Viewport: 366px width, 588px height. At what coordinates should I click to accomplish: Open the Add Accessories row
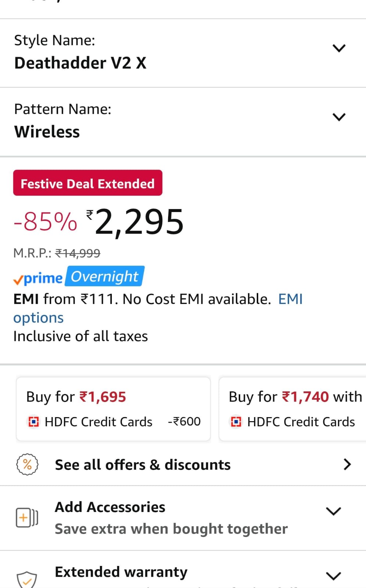point(171,518)
